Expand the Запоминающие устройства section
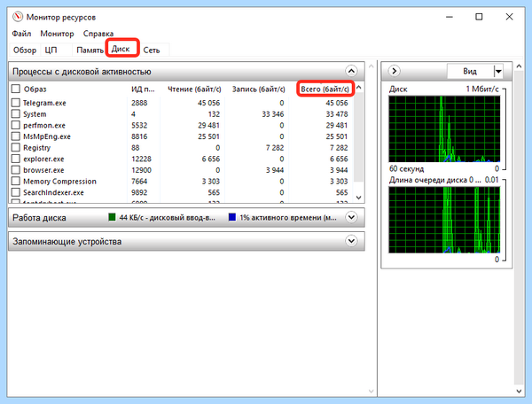The height and width of the screenshot is (404, 532). [351, 241]
